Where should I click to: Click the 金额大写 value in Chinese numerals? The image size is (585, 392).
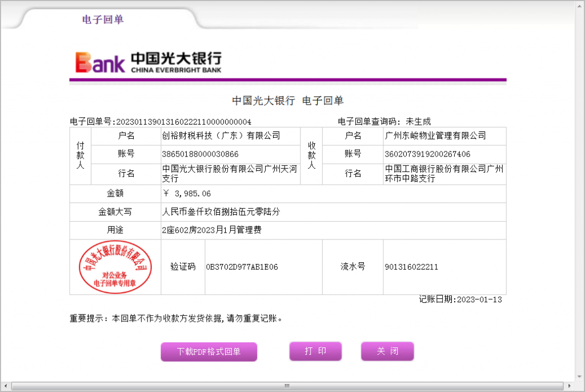[221, 212]
